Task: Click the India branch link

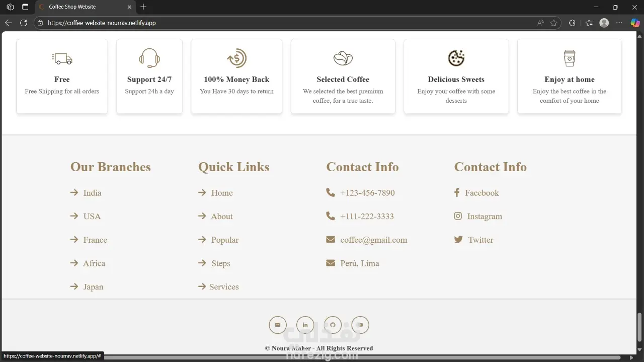Action: tap(92, 193)
